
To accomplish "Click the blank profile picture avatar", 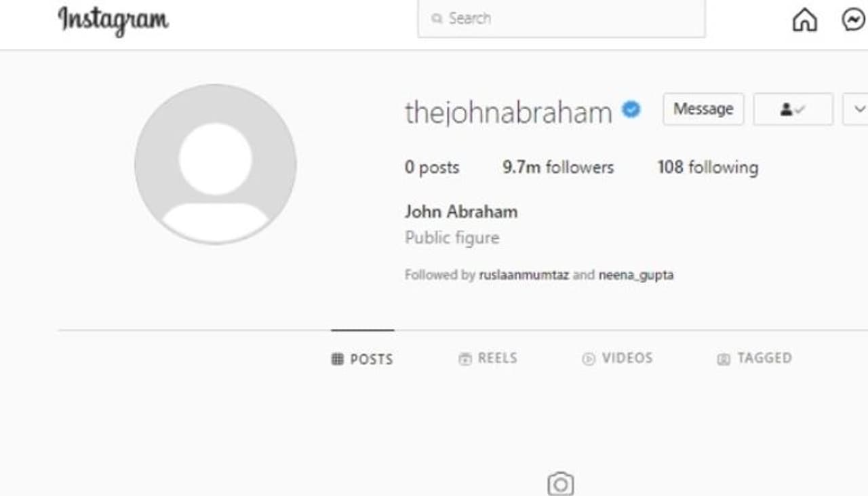I will coord(215,164).
